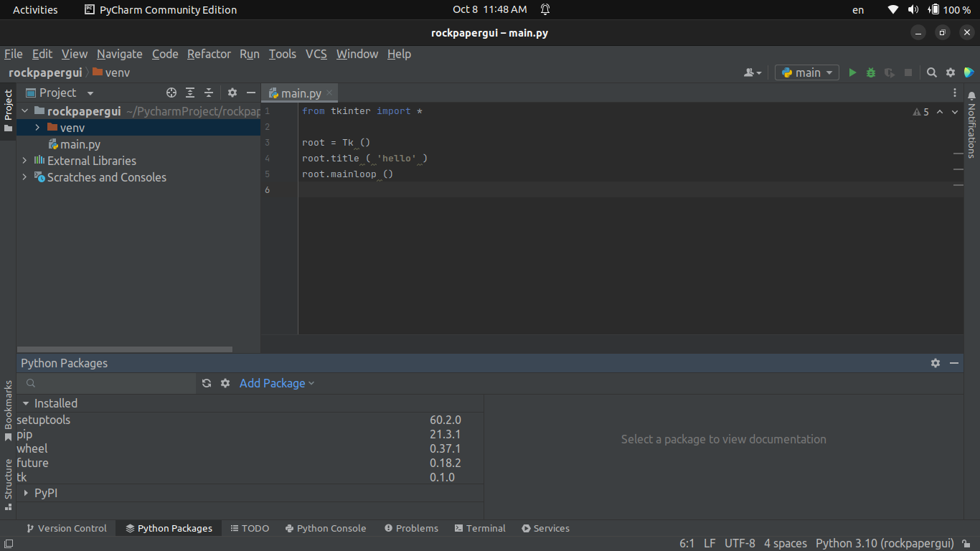Open the Version Control tab
This screenshot has width=980, height=551.
pos(66,528)
